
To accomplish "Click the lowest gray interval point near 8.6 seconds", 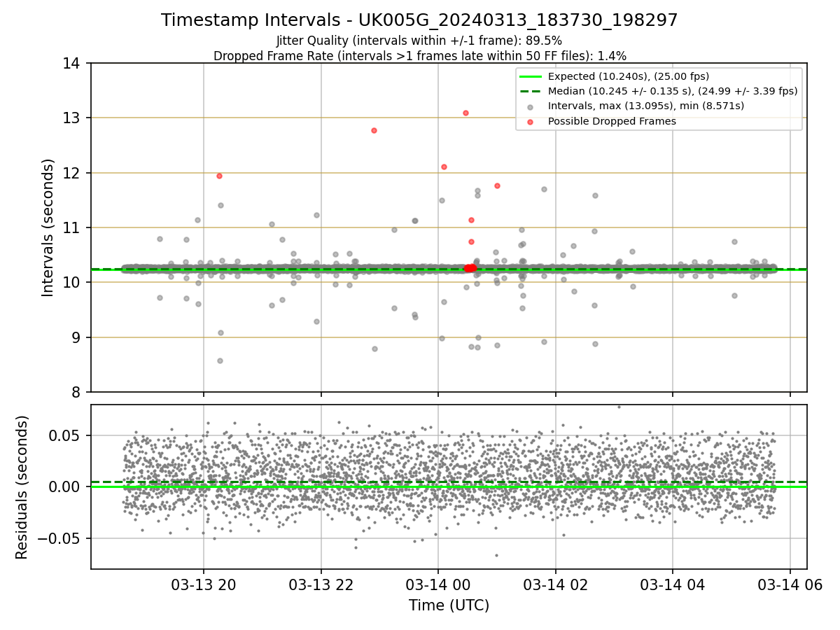I will coord(220,360).
